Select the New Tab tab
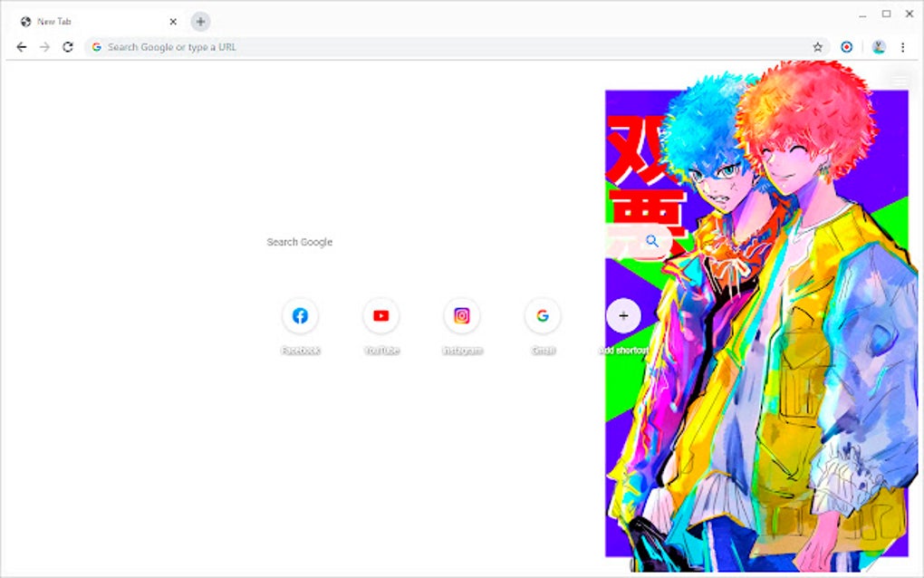Screen dimensions: 924x578 [97, 22]
